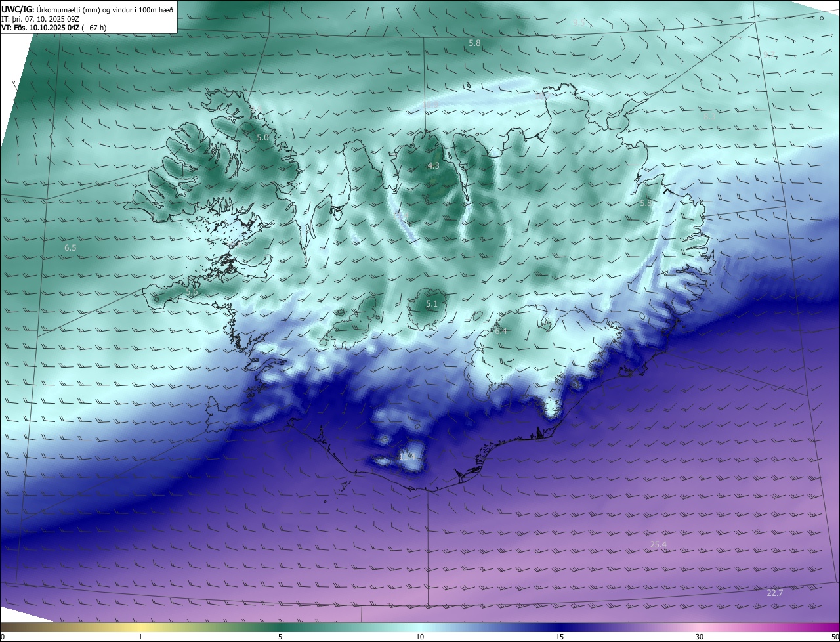
Task: Click the '30' label on the color scale
Action: tap(700, 637)
